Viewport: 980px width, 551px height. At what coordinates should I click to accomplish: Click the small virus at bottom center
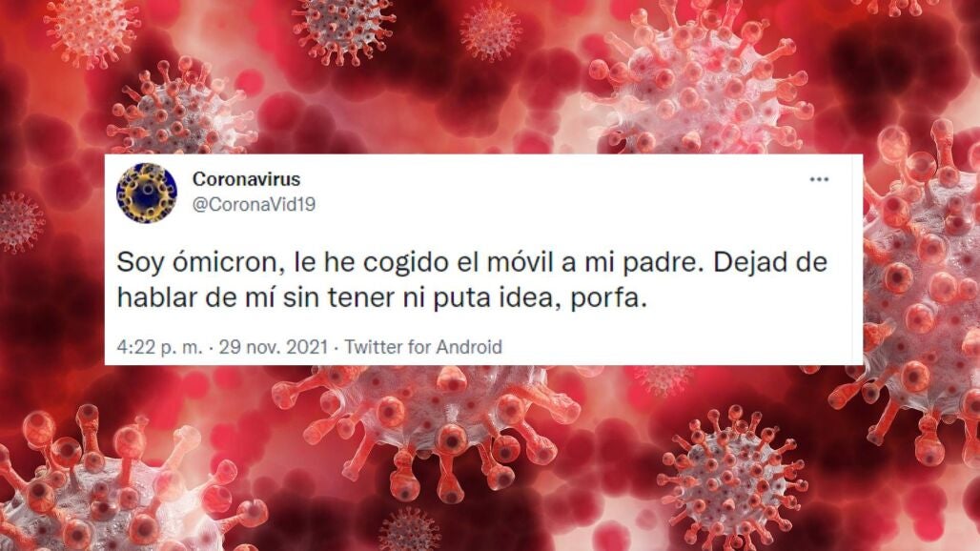(409, 530)
